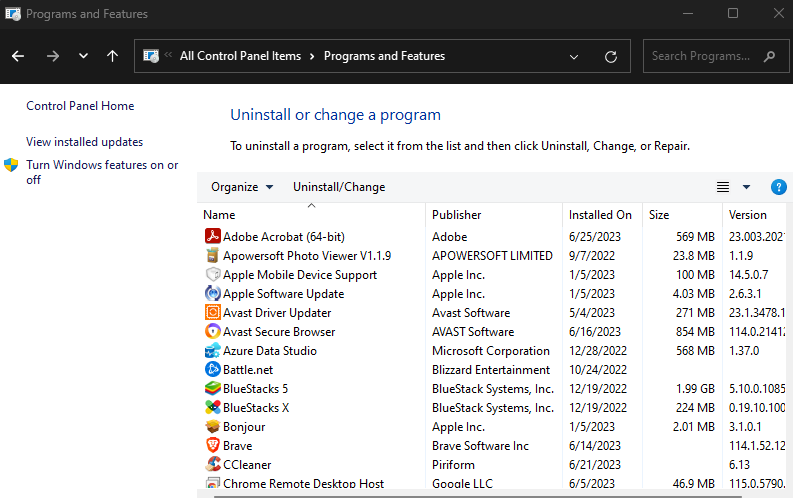Viewport: 793px width, 498px height.
Task: Click the Brave browser icon
Action: point(212,446)
